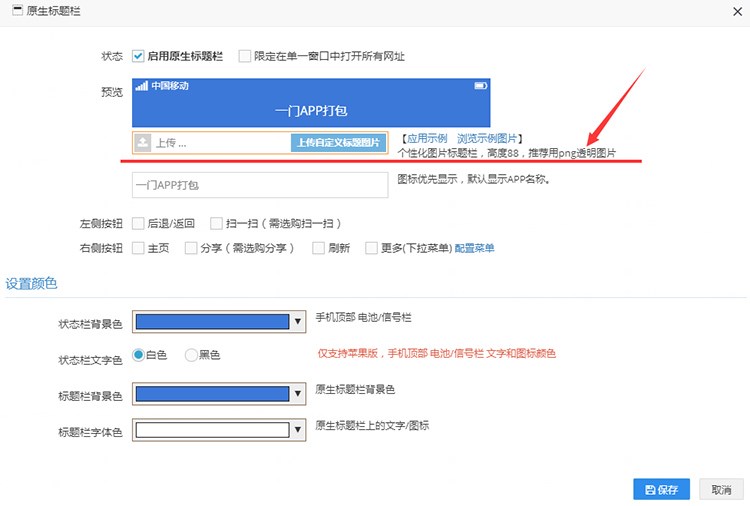This screenshot has width=750, height=506.
Task: Open the 标题栏字体色 dropdown arrow
Action: pos(298,429)
